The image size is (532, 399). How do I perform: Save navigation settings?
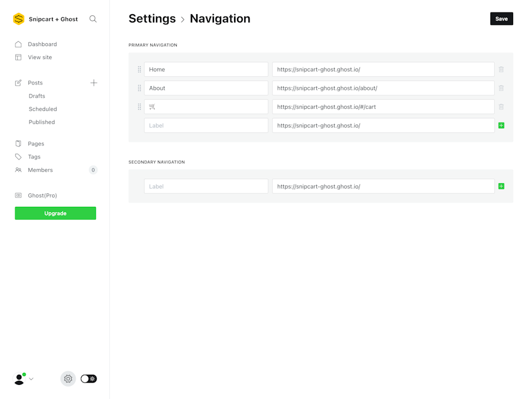click(501, 19)
